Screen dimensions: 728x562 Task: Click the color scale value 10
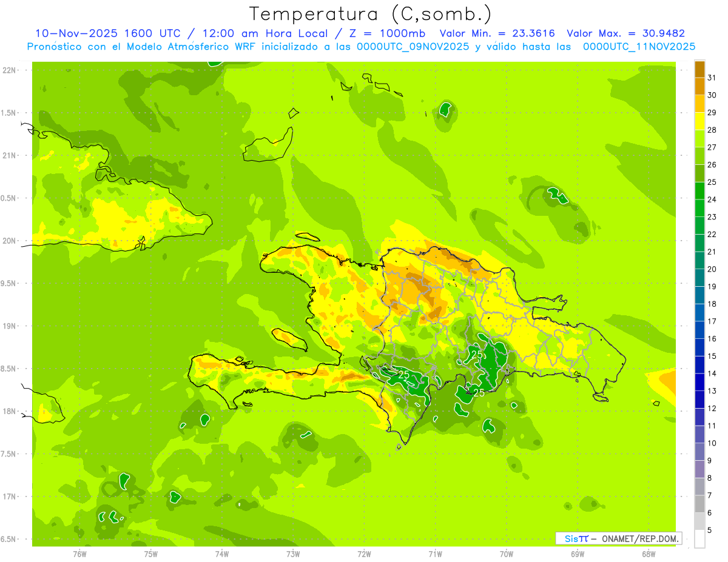(x=712, y=443)
